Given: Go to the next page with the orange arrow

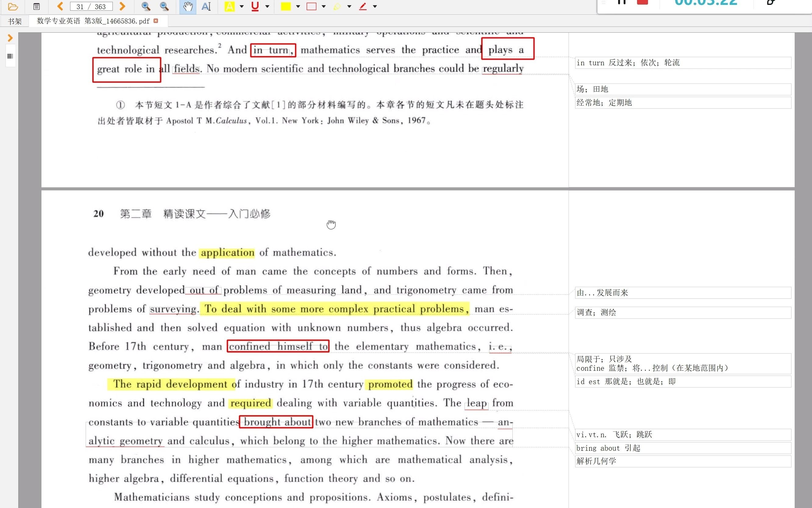Looking at the screenshot, I should point(123,6).
